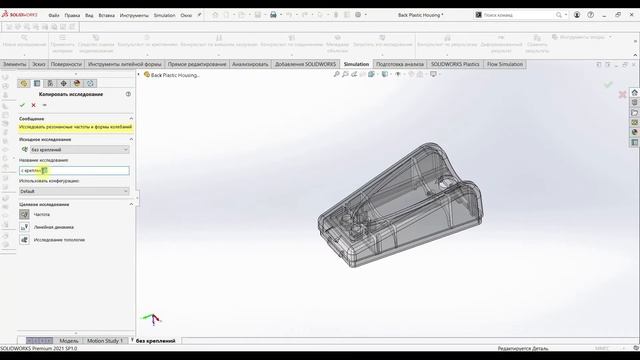
Task: Switch to the Элементы ribbon tab
Action: point(14,64)
